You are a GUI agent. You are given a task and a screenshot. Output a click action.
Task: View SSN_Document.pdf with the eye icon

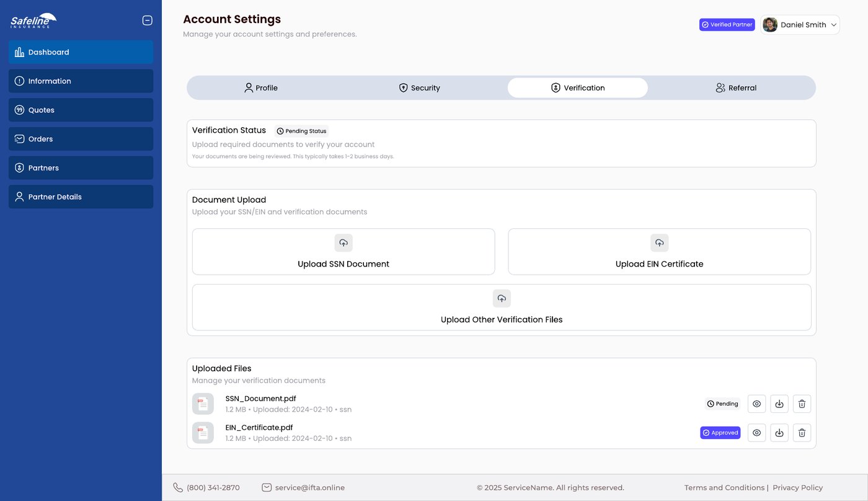coord(756,404)
